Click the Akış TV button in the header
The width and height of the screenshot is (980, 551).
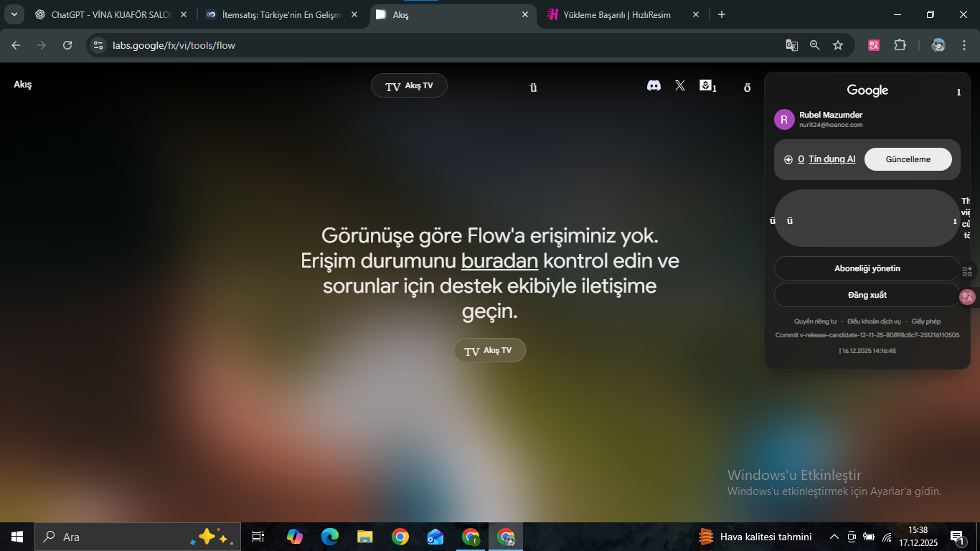point(409,85)
